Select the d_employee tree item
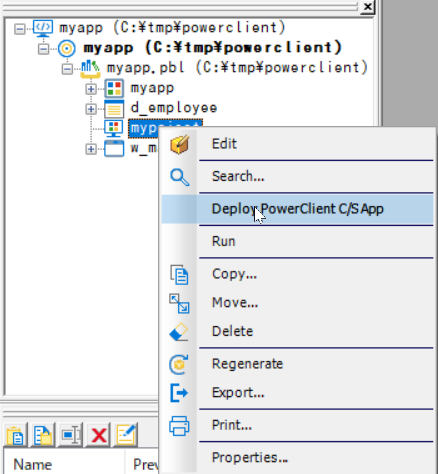The image size is (438, 474). [174, 108]
